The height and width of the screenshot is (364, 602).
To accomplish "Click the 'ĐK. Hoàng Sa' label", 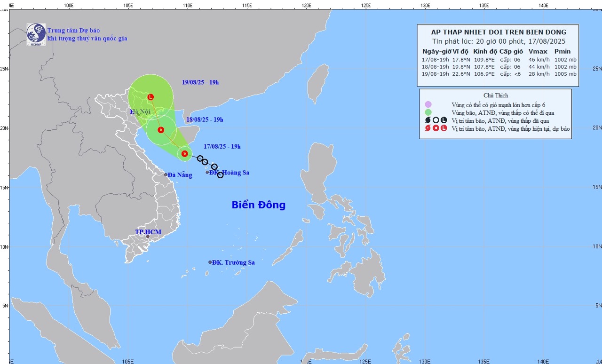I will pos(230,173).
